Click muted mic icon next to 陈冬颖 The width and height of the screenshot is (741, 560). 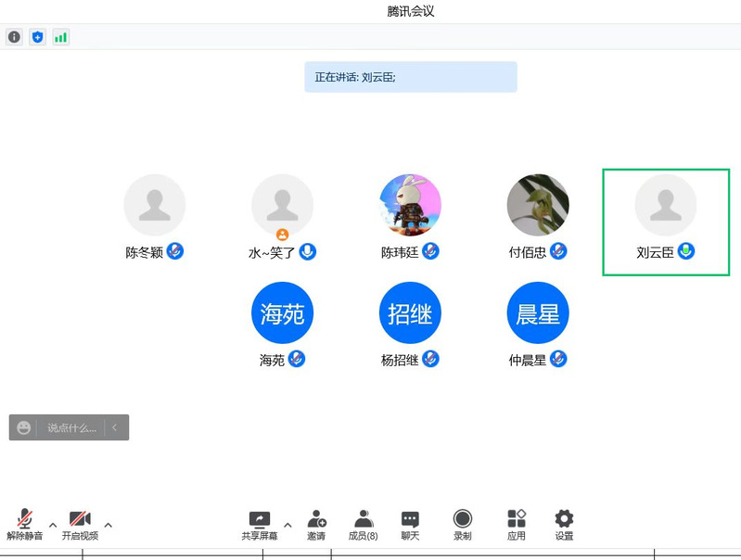coord(175,251)
